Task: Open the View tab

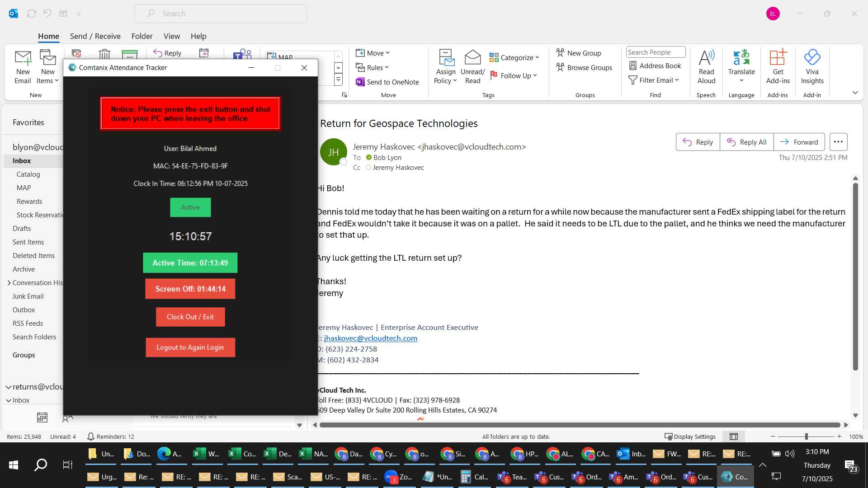Action: 171,36
